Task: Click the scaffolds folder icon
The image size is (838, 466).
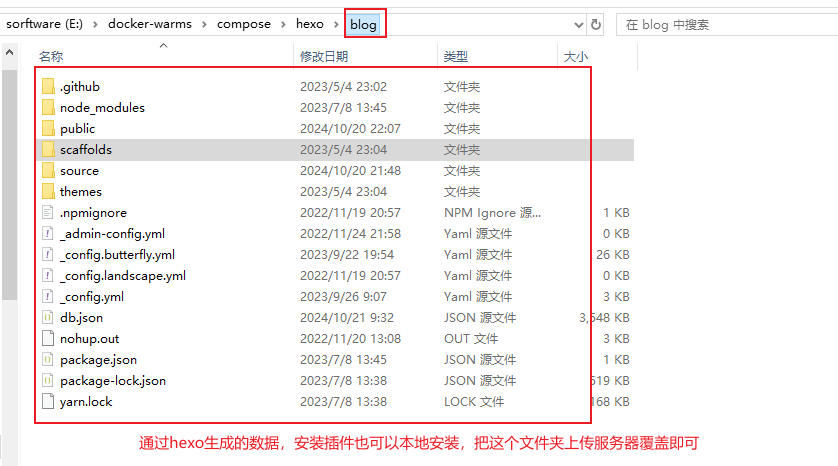Action: point(48,149)
